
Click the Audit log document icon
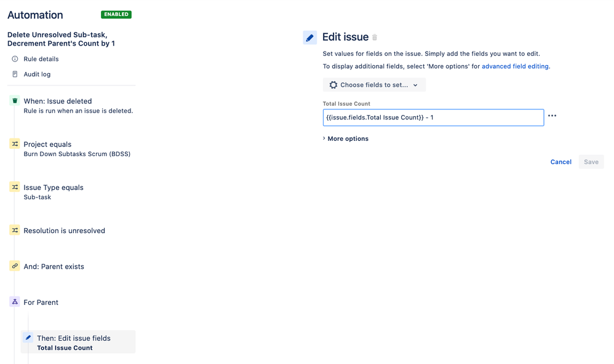coord(15,74)
